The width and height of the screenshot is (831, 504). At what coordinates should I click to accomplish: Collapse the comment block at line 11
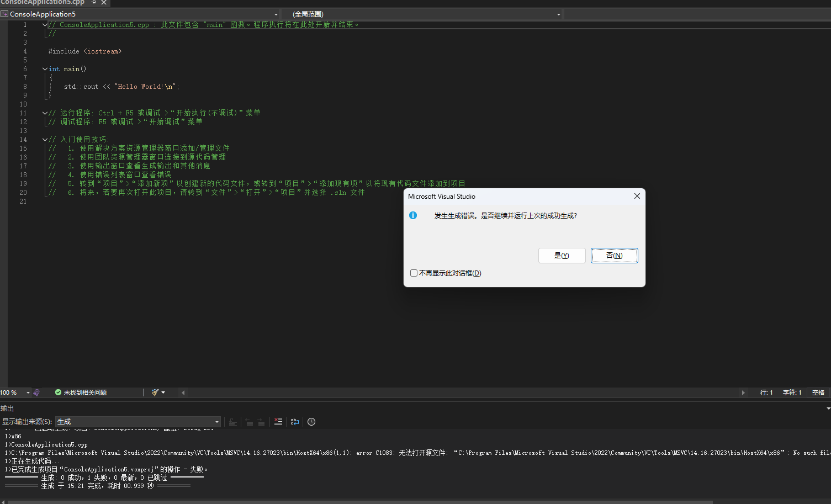coord(45,113)
